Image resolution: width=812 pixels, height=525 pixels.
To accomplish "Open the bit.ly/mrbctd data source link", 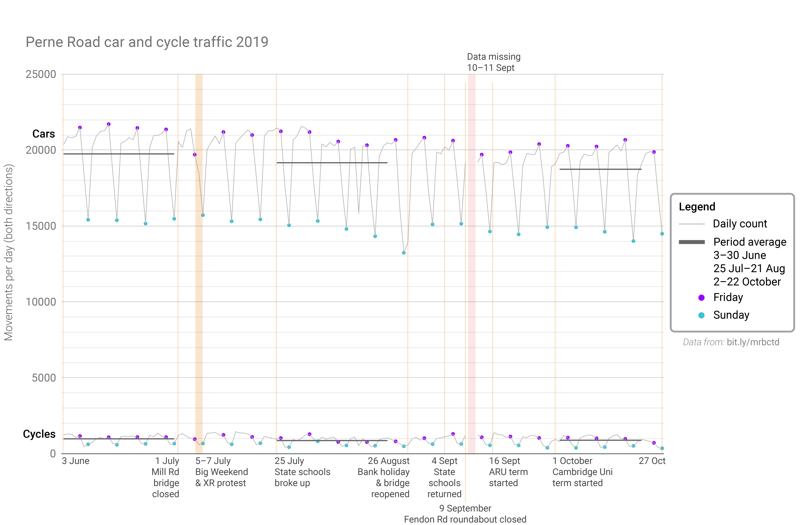I will (753, 342).
